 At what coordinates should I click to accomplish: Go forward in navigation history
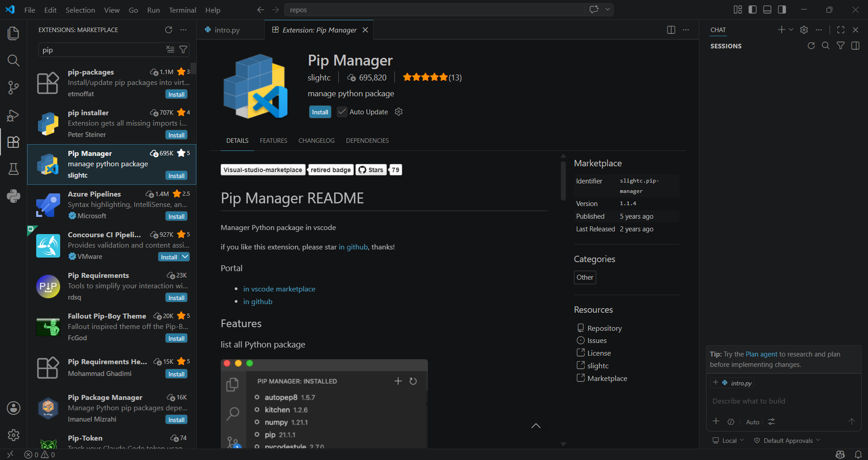click(275, 10)
